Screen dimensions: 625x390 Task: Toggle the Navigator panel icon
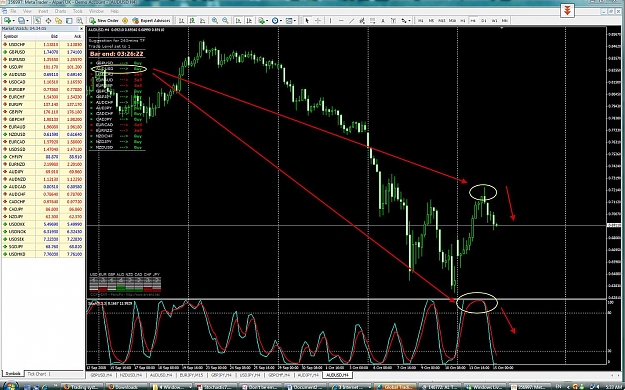point(59,20)
